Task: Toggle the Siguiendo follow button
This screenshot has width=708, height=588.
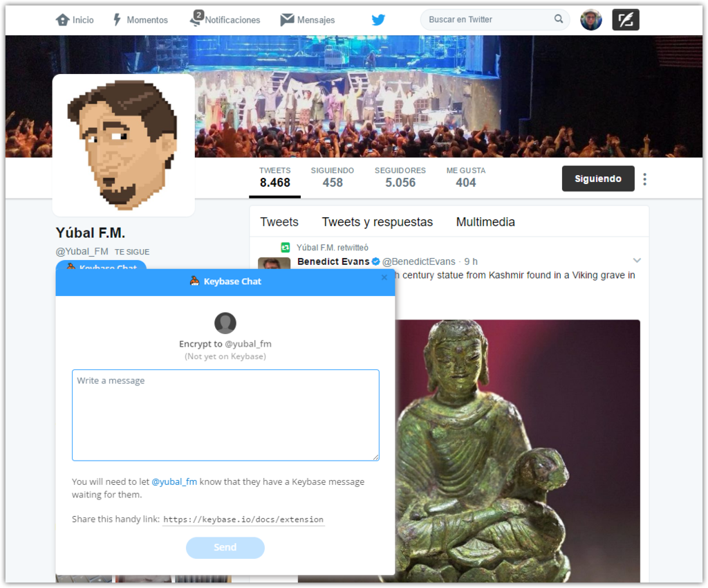Action: click(x=598, y=179)
